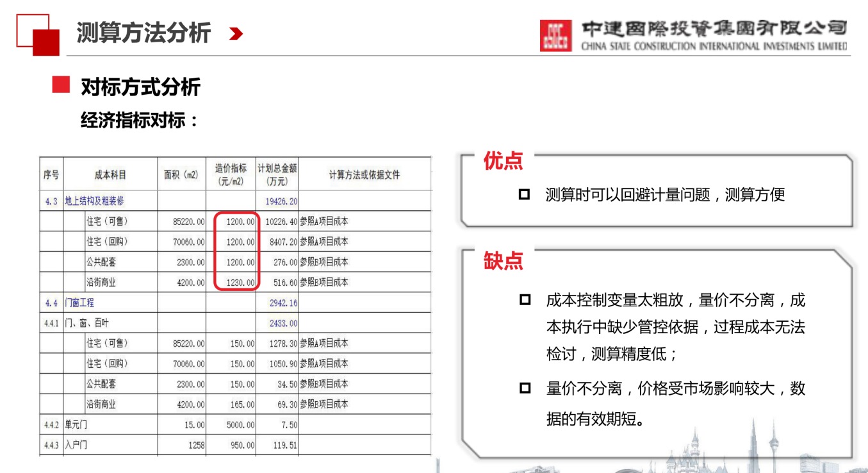Image resolution: width=868 pixels, height=473 pixels.
Task: Click square bullet before 测算时可以回避计量问题
Action: [525, 195]
